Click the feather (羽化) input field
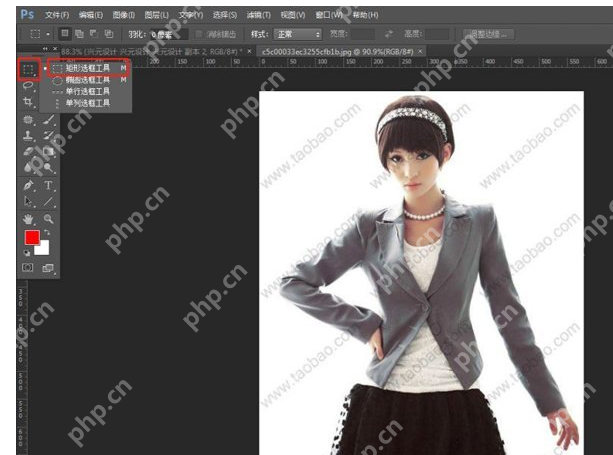This screenshot has height=455, width=613. point(165,34)
